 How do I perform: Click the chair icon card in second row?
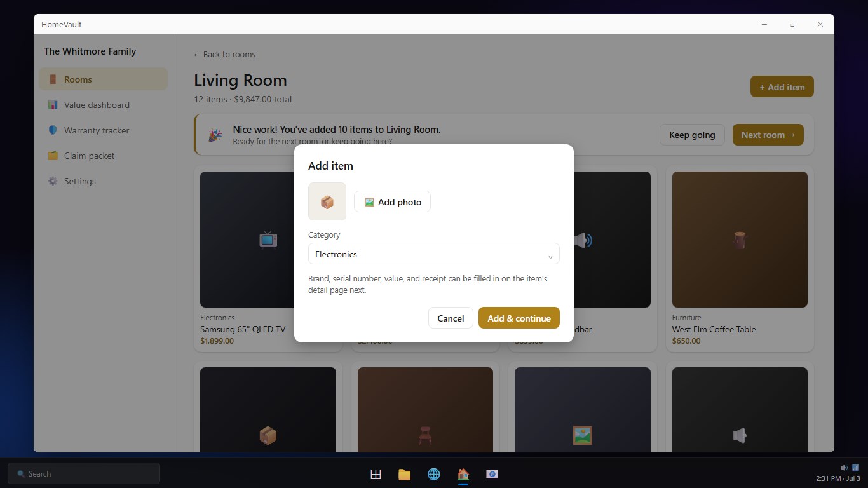(425, 435)
